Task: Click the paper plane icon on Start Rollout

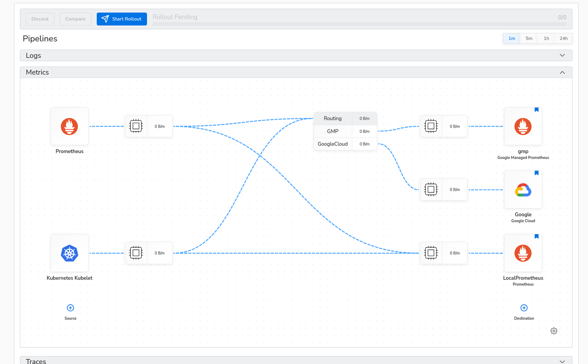Action: pos(105,19)
